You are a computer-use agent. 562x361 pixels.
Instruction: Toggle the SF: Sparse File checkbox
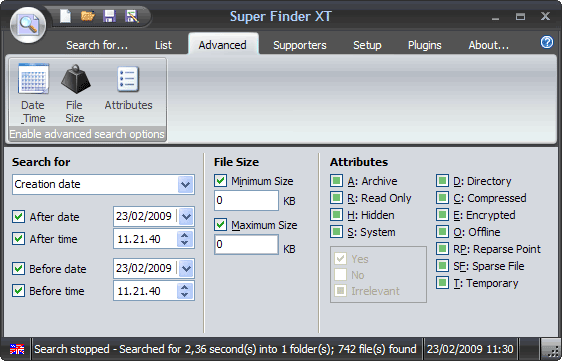tap(442, 266)
